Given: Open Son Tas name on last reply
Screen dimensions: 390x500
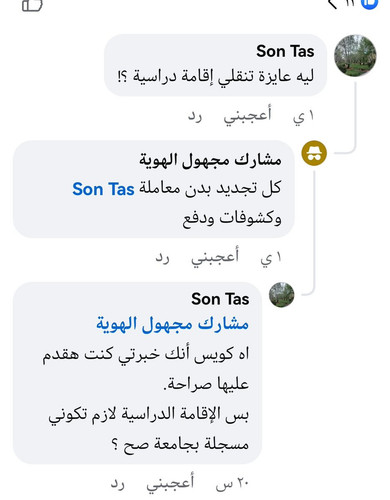Looking at the screenshot, I should coord(220,299).
